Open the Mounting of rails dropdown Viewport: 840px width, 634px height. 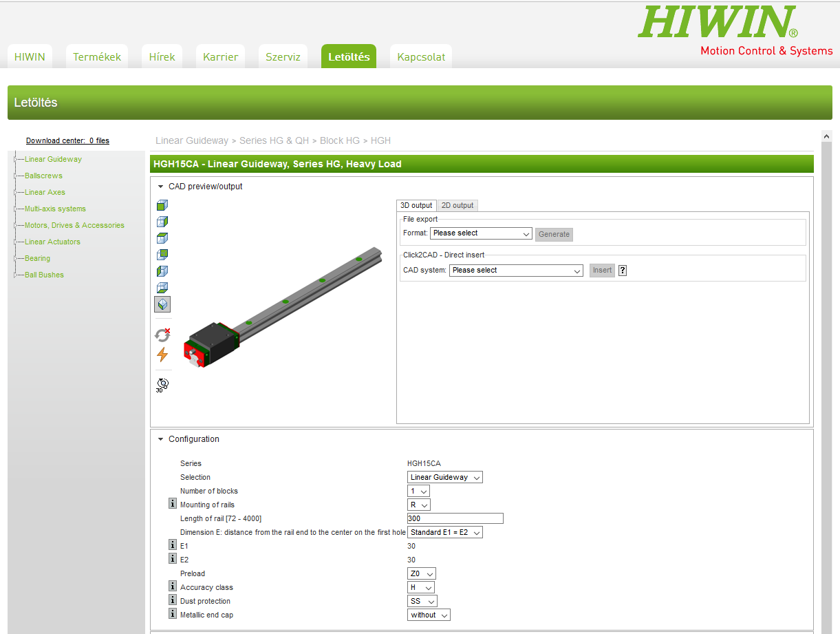coord(419,505)
